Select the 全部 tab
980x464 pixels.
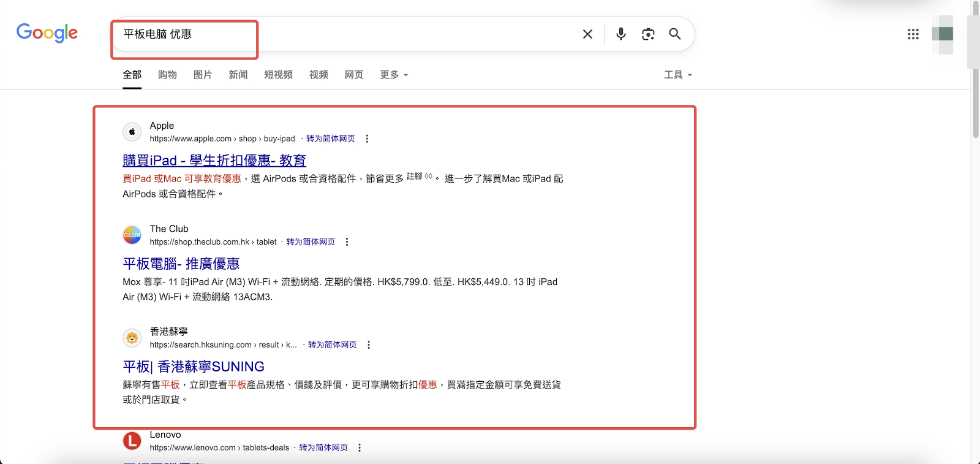[132, 75]
